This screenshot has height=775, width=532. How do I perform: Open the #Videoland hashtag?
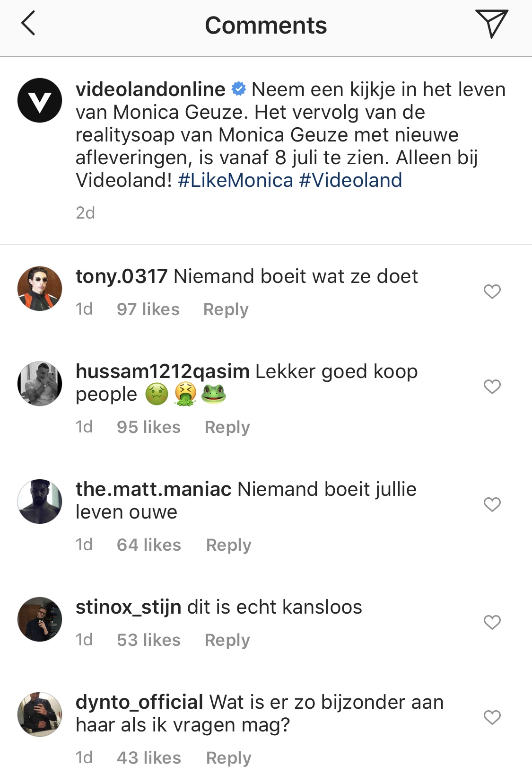coord(350,180)
